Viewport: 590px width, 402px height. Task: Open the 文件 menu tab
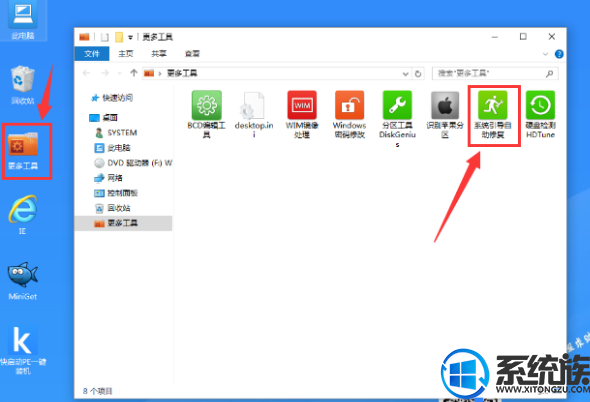pyautogui.click(x=92, y=54)
